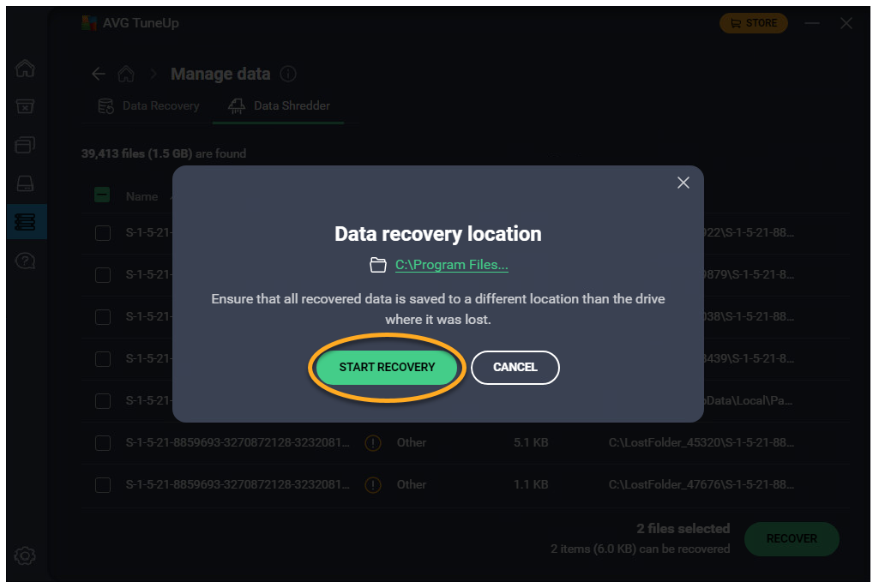
Task: Click the home breadcrumb icon
Action: pos(126,74)
